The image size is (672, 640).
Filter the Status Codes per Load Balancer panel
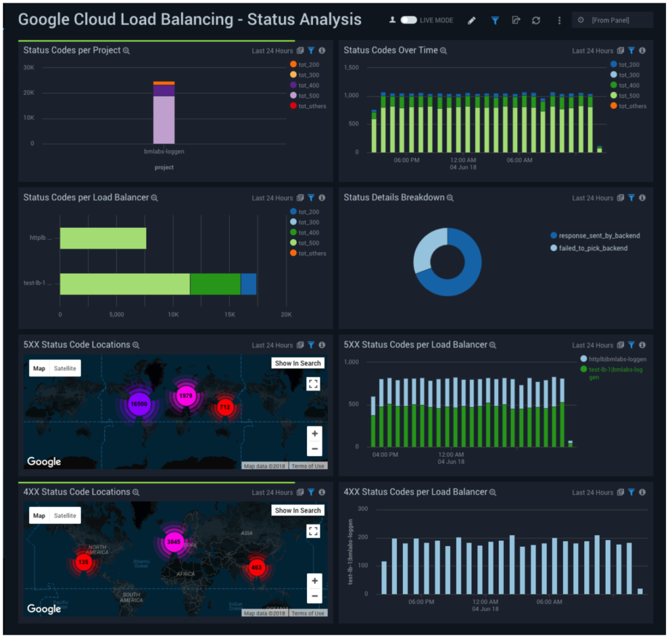312,198
